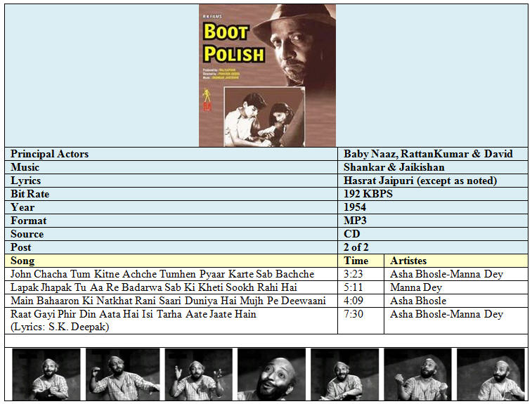The height and width of the screenshot is (404, 532).
Task: Click the fifth film still thumbnail
Action: [x=345, y=374]
